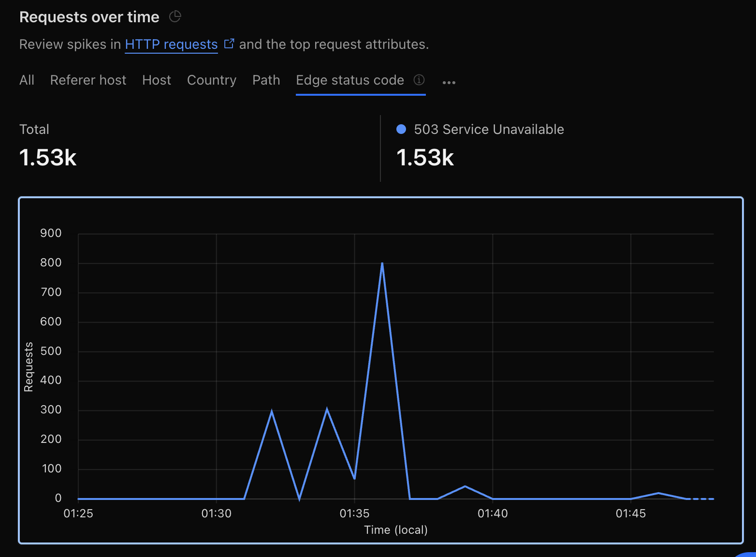Click the 503 Service Unavailable legend label
This screenshot has width=756, height=557.
(x=489, y=130)
